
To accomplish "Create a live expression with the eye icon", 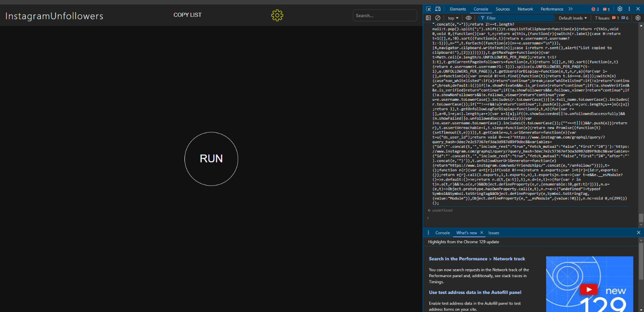I will click(469, 18).
